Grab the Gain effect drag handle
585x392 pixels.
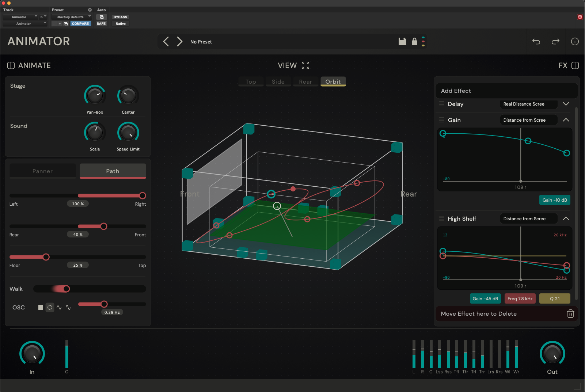coord(442,120)
